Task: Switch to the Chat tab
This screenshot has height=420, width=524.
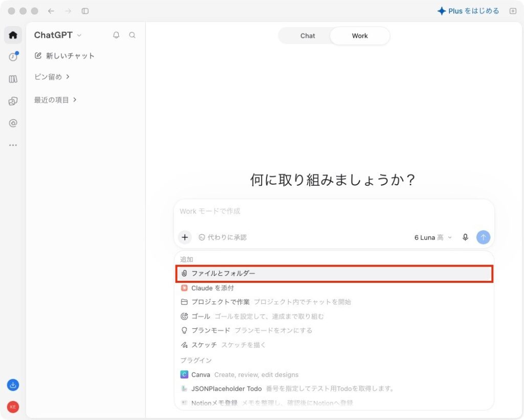Action: click(308, 36)
